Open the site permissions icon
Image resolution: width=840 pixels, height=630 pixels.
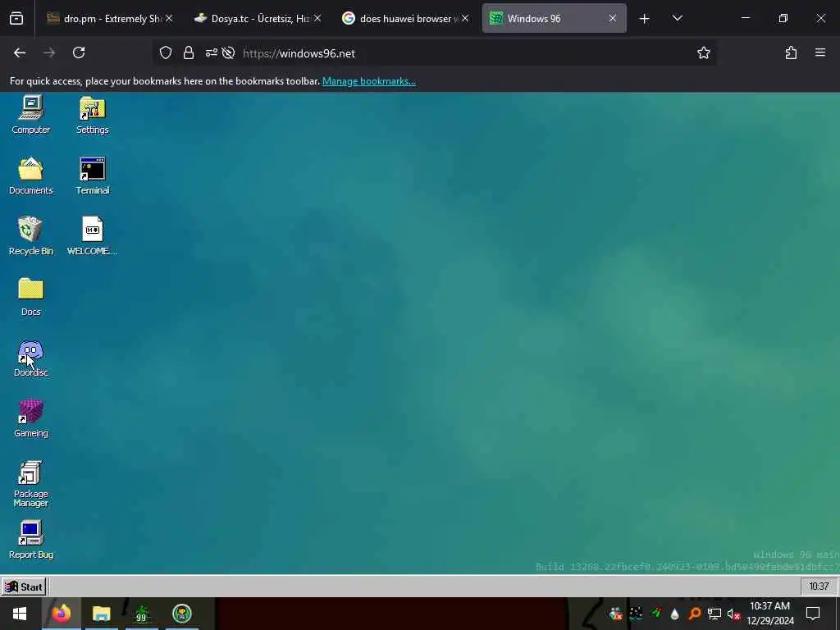(x=212, y=52)
